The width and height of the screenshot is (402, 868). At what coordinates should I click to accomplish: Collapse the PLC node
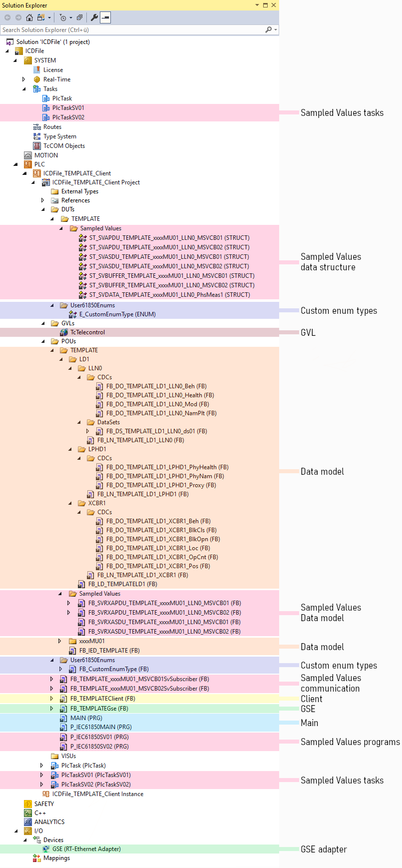pyautogui.click(x=15, y=164)
